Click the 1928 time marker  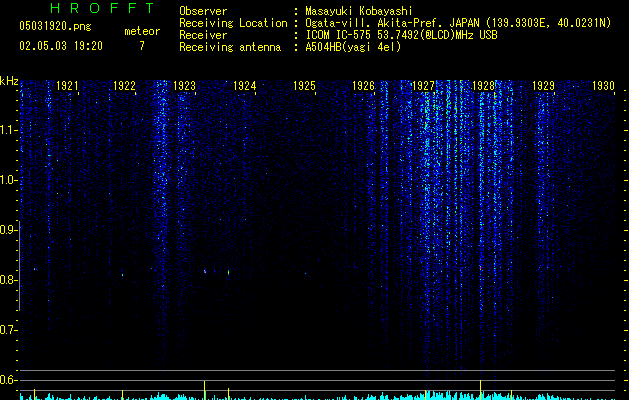[x=483, y=86]
